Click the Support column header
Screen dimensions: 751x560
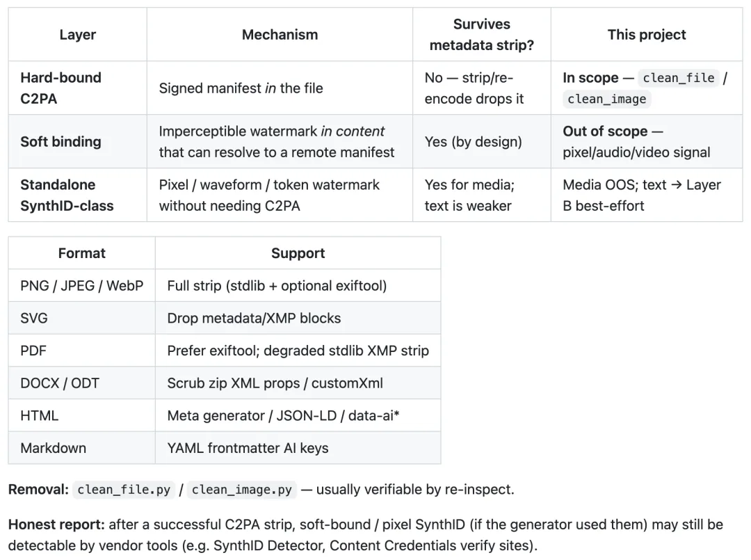(298, 253)
